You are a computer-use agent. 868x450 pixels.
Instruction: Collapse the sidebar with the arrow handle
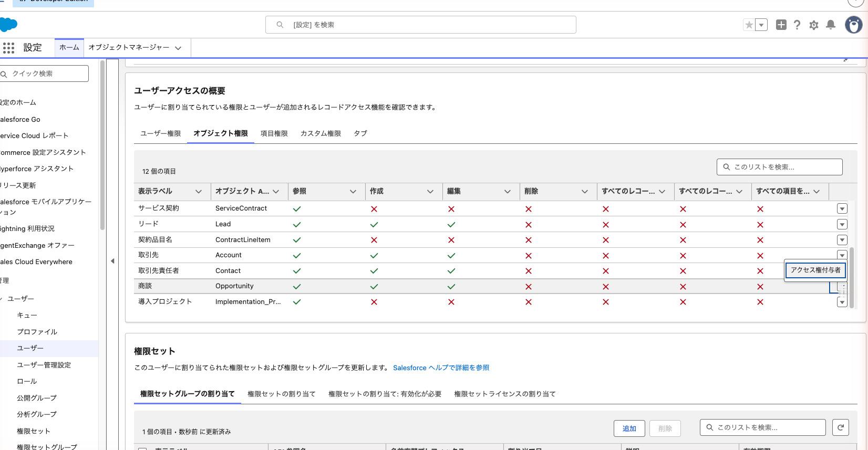112,261
